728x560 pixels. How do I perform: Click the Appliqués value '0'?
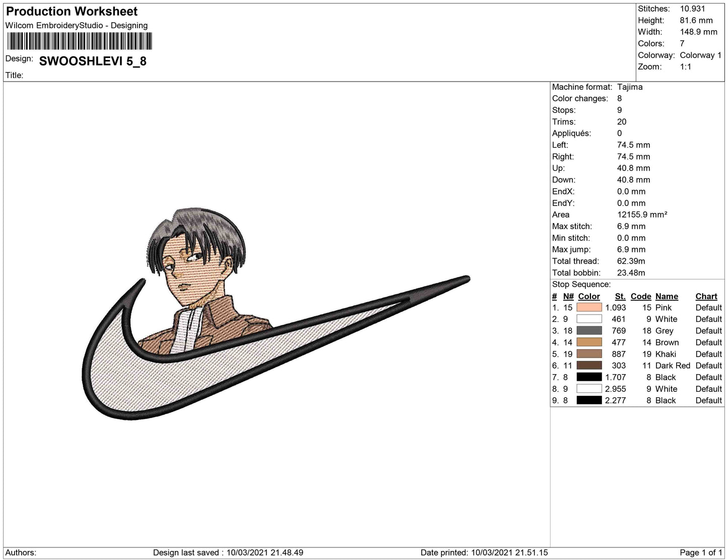pos(620,133)
